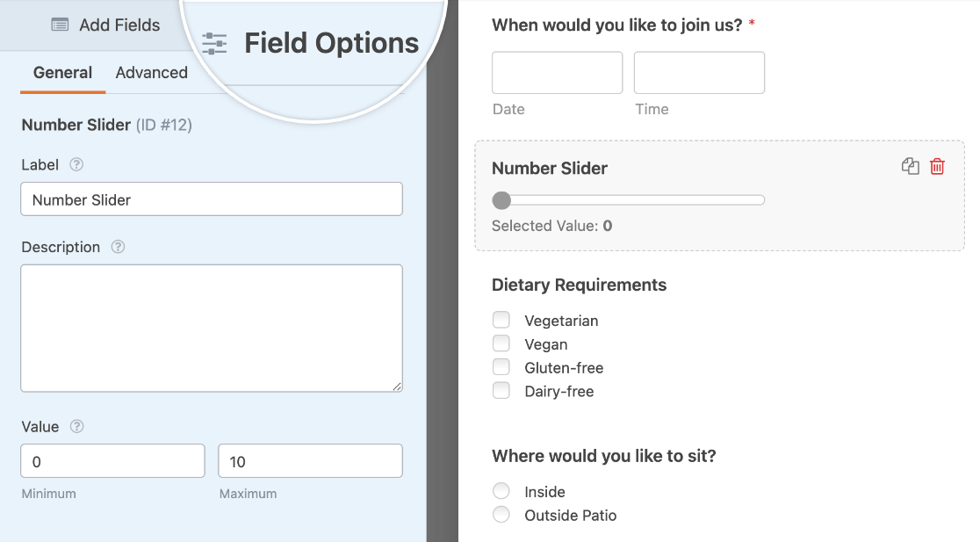Viewport: 980px width, 542px height.
Task: Click the Field Options sliders icon
Action: click(x=214, y=43)
